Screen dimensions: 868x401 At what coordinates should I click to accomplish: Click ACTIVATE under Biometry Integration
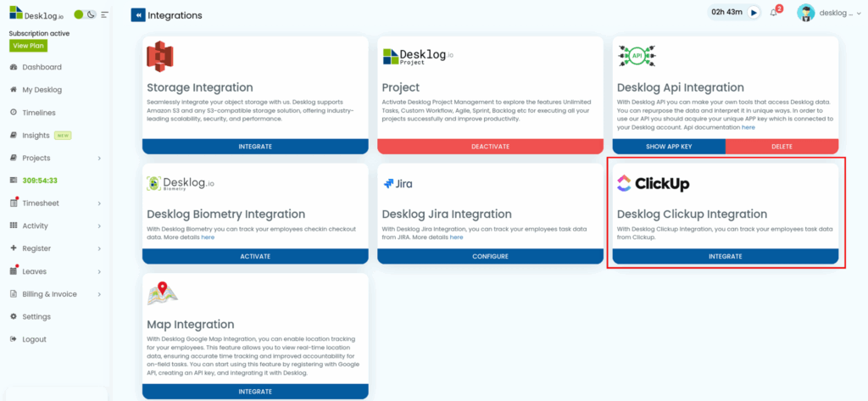tap(255, 256)
